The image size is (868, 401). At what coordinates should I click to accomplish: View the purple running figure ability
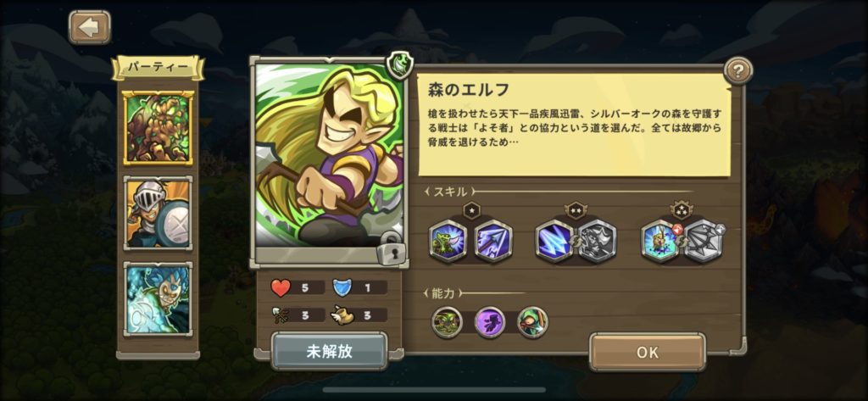point(490,322)
